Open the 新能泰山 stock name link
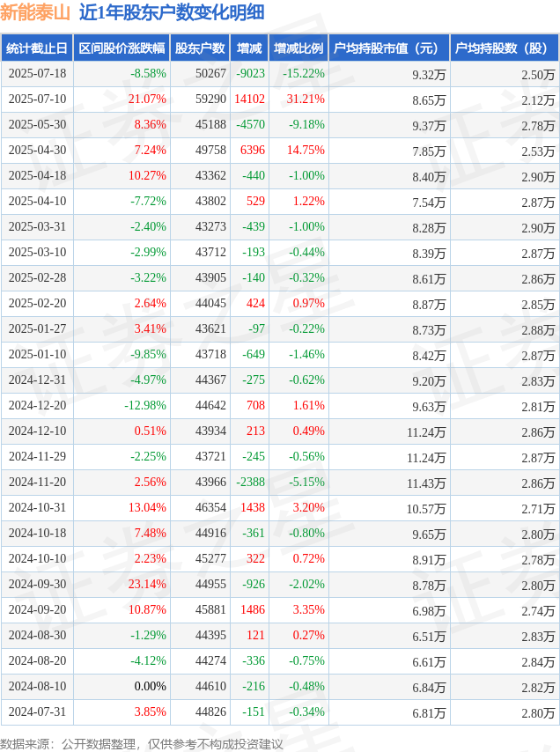Image resolution: width=560 pixels, height=752 pixels. click(x=35, y=12)
